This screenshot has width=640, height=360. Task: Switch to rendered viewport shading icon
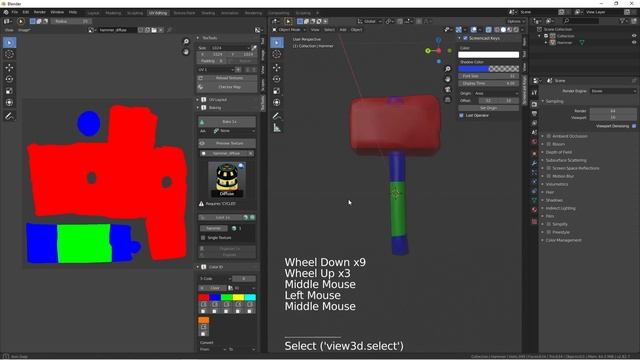516,30
